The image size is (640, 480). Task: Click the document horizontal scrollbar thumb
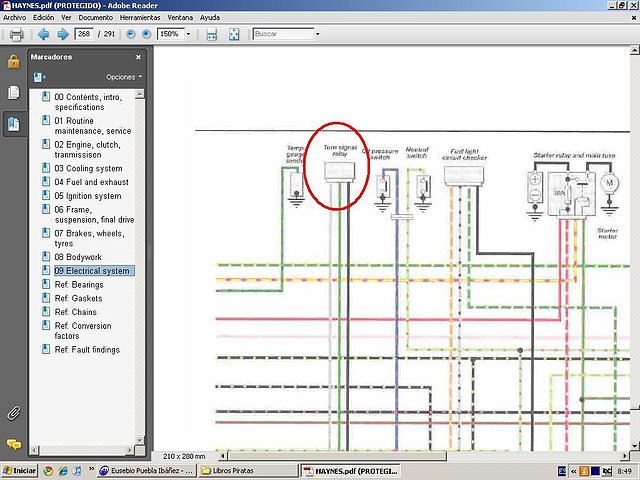[337, 456]
